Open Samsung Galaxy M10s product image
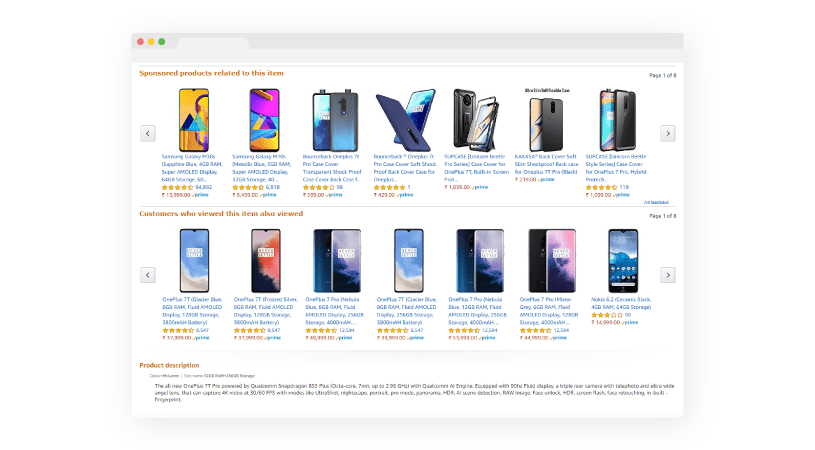The image size is (815, 450). click(264, 120)
